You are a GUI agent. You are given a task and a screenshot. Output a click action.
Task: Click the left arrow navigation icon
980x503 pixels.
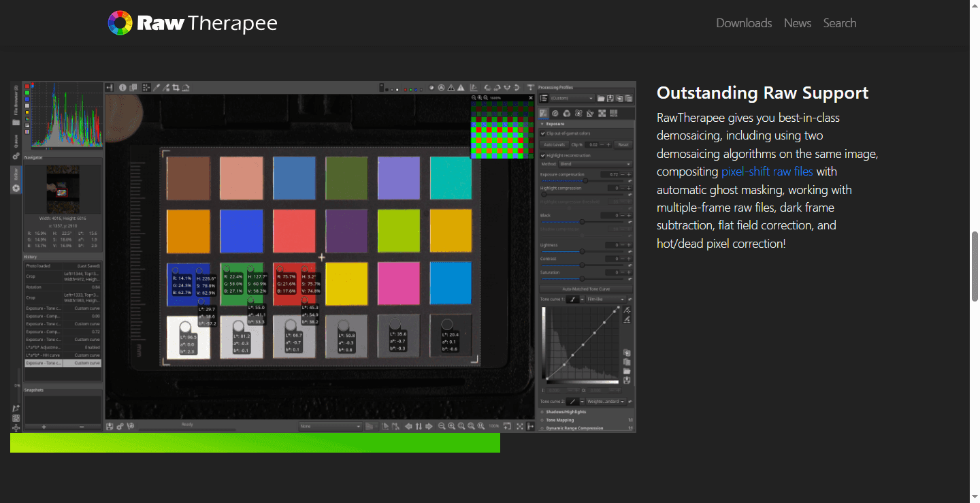click(x=408, y=426)
